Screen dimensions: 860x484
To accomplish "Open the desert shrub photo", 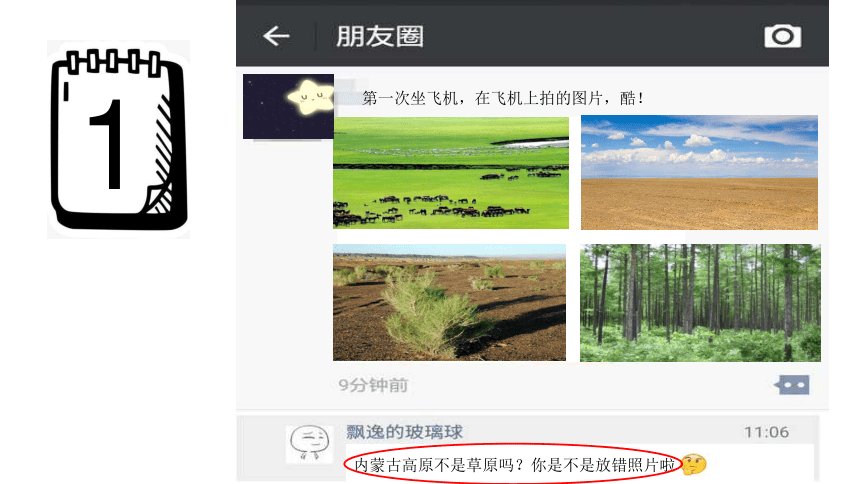I will click(x=449, y=302).
